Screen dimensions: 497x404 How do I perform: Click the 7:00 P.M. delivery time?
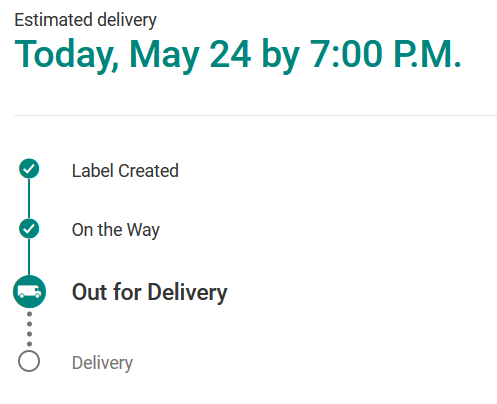click(386, 54)
